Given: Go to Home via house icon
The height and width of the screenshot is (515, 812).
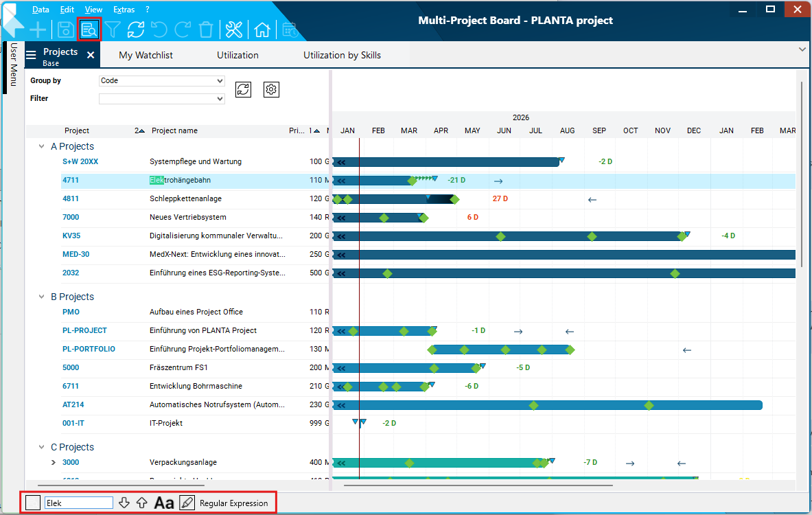Looking at the screenshot, I should (262, 30).
